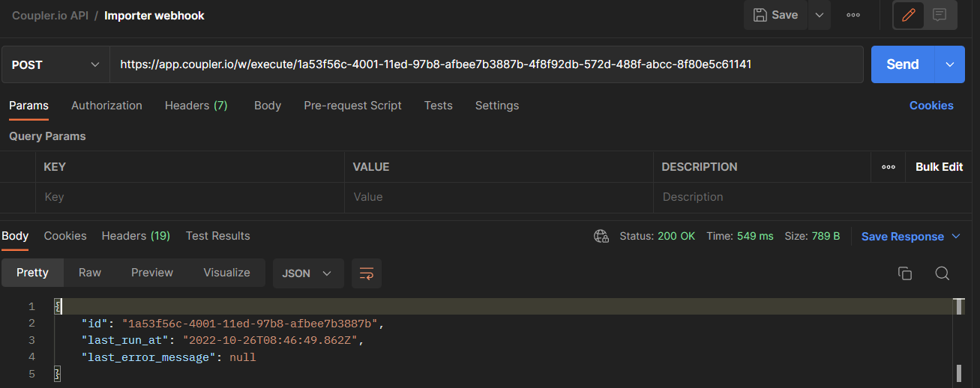Viewport: 980px width, 388px height.
Task: Click the pencil edit mode icon
Action: [909, 15]
